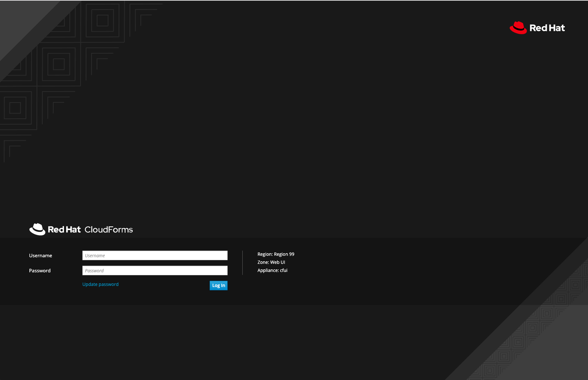Open the Update password link
Viewport: 588px width, 380px height.
pyautogui.click(x=100, y=284)
